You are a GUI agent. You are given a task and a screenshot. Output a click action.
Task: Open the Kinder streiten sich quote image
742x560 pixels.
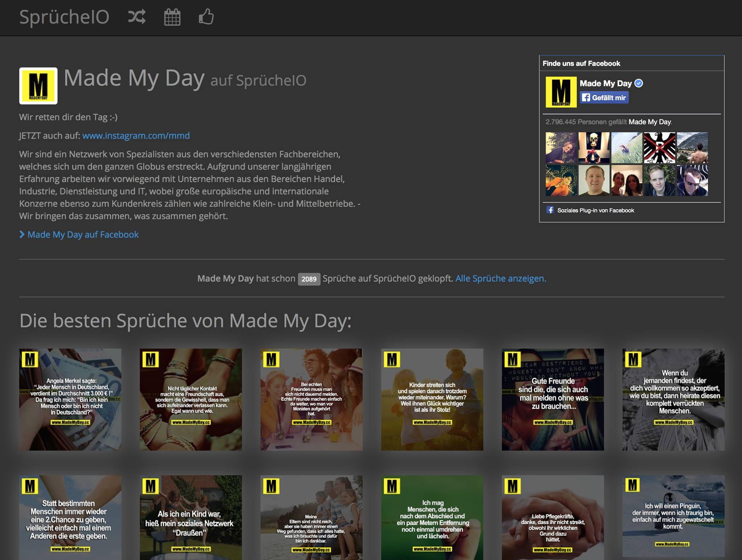(432, 400)
